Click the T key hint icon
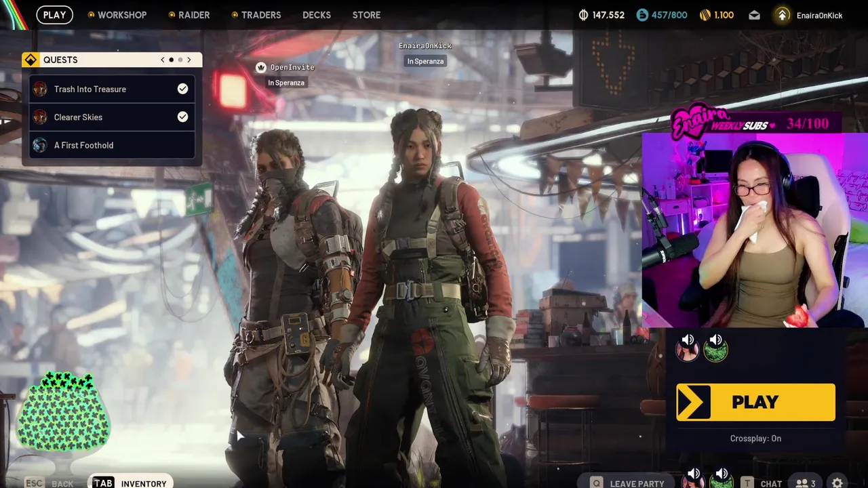This screenshot has height=488, width=868. tap(747, 483)
